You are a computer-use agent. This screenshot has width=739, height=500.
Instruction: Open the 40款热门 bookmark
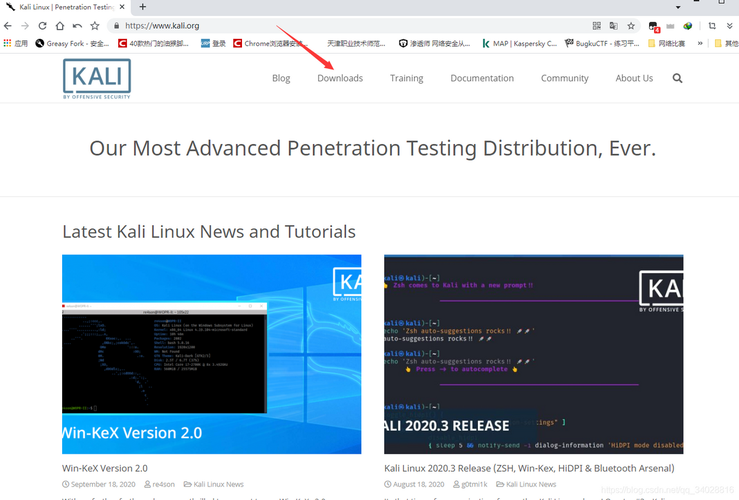154,43
